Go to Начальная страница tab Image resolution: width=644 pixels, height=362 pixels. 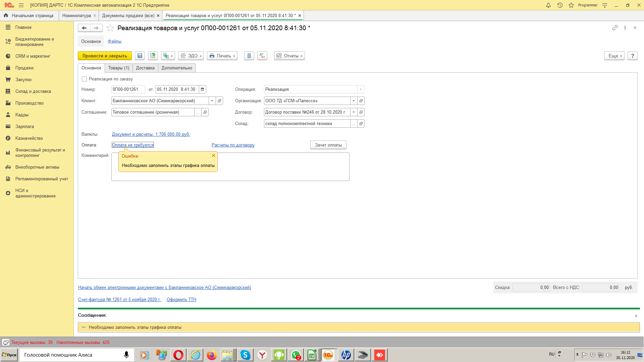tap(29, 16)
